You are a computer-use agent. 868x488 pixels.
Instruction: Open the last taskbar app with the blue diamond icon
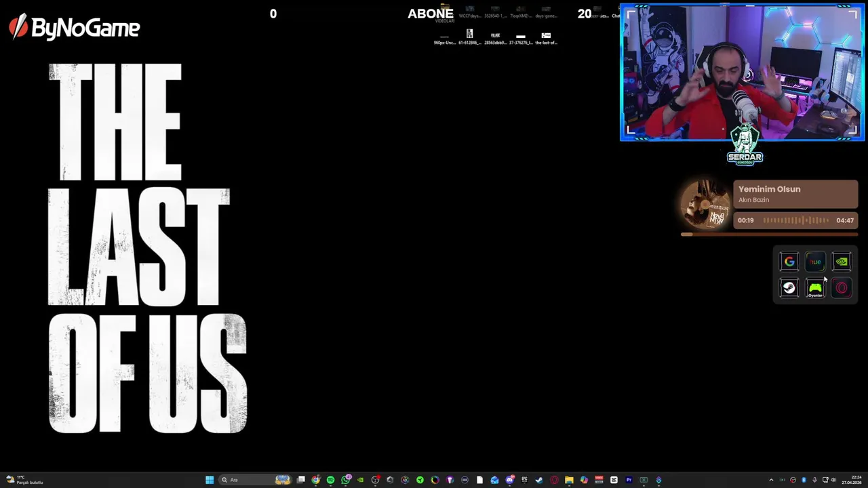pos(660,480)
